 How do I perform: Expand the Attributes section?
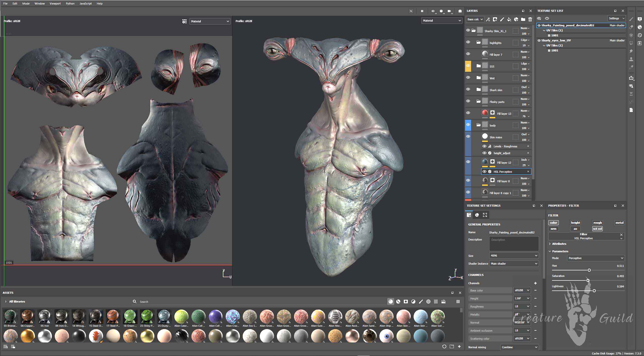click(557, 244)
